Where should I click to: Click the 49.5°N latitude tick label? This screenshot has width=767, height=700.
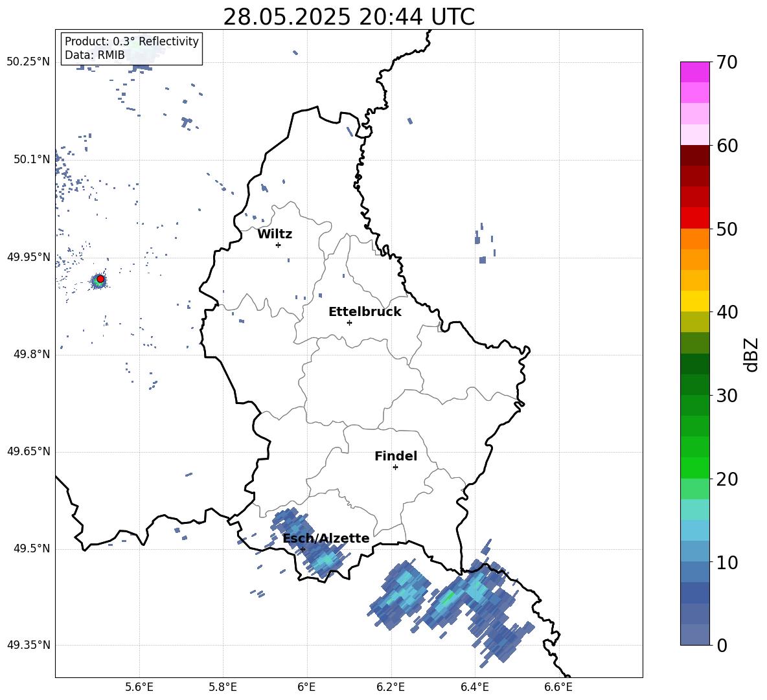(31, 548)
